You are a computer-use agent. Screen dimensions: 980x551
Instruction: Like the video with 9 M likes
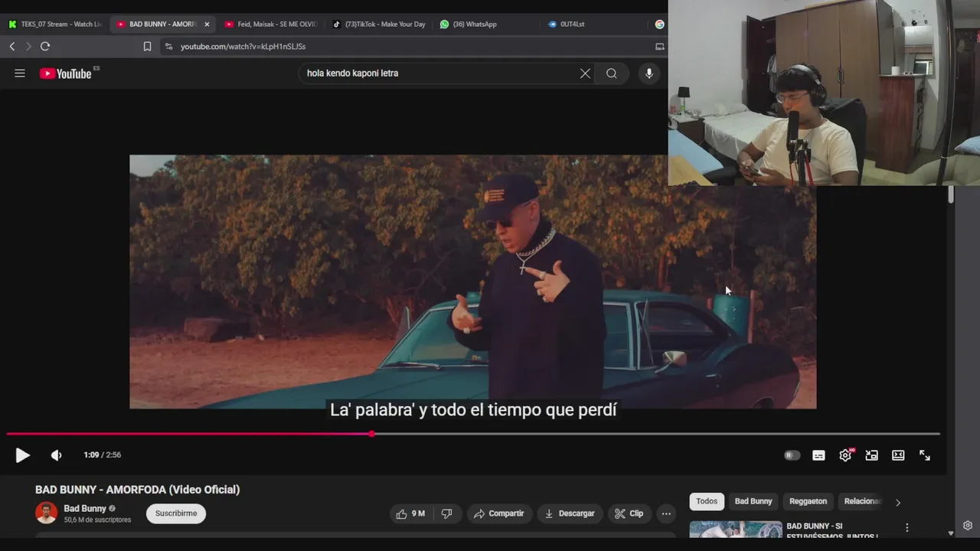pyautogui.click(x=410, y=514)
